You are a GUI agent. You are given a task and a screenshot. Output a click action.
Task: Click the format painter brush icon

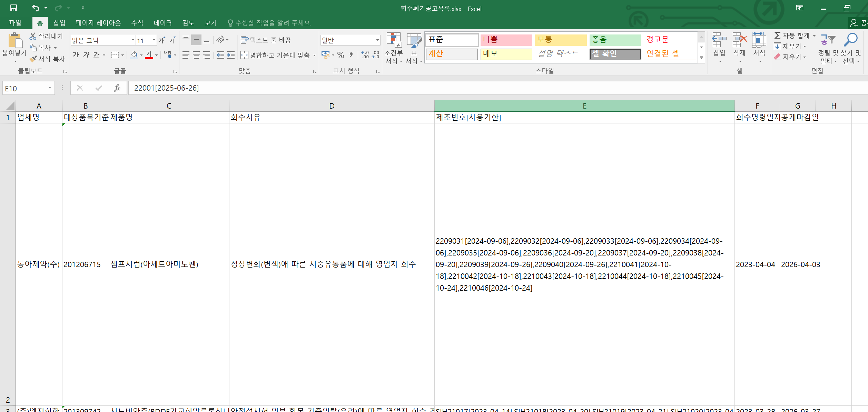pos(33,59)
